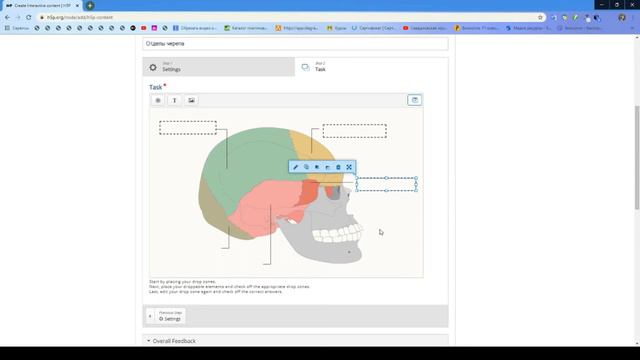Insert a new drop zone element
The width and height of the screenshot is (640, 360).
click(x=158, y=100)
